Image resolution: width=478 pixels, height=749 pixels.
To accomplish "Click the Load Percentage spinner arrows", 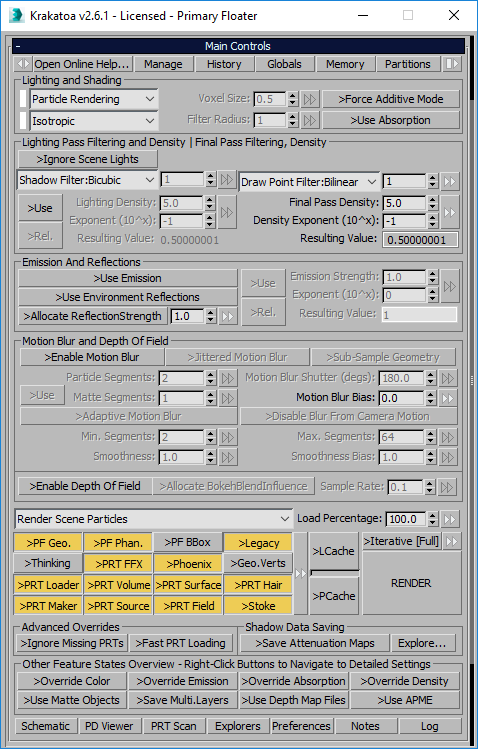I will (432, 519).
